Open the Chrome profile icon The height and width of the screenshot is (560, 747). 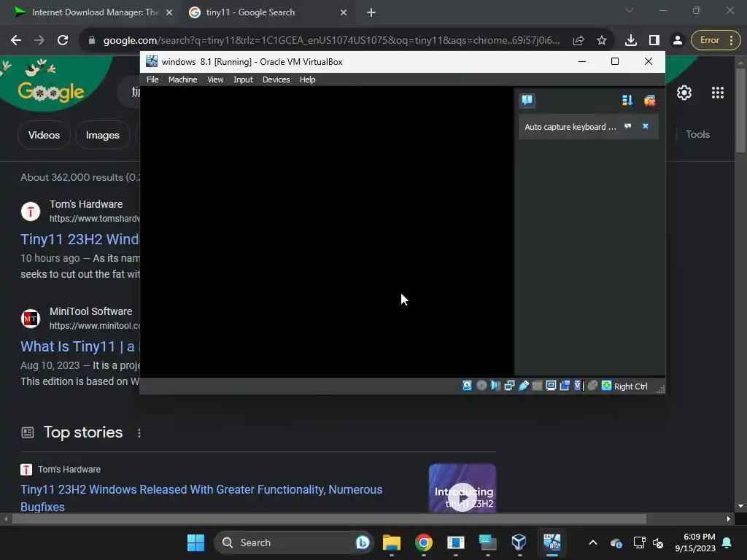(x=677, y=41)
